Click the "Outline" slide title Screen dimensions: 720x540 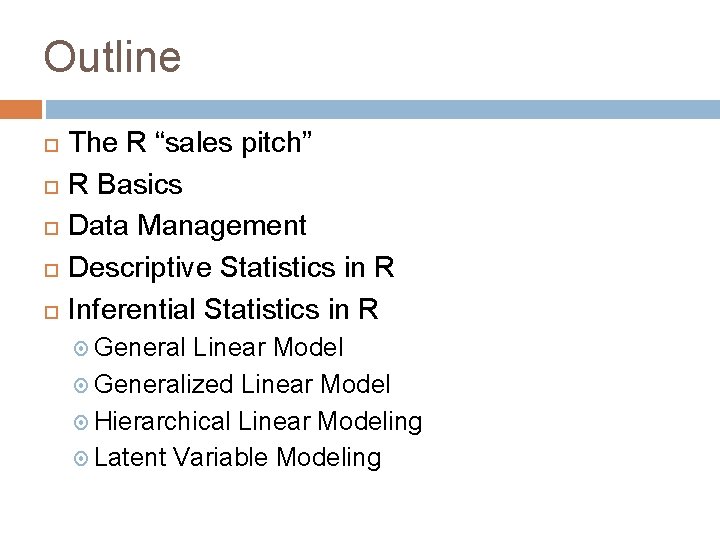click(112, 56)
